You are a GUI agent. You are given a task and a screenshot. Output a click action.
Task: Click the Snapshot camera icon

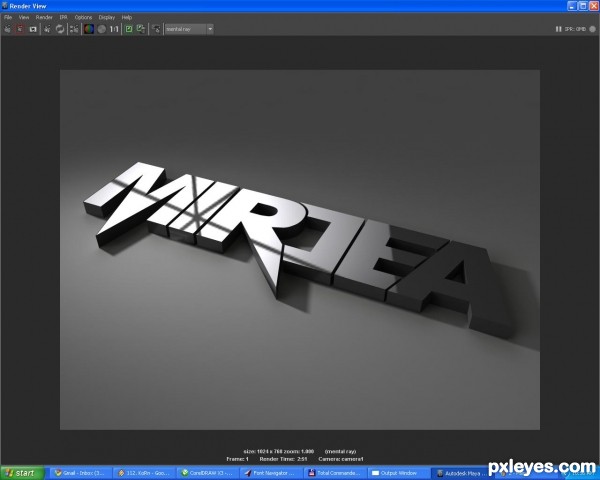pos(33,29)
